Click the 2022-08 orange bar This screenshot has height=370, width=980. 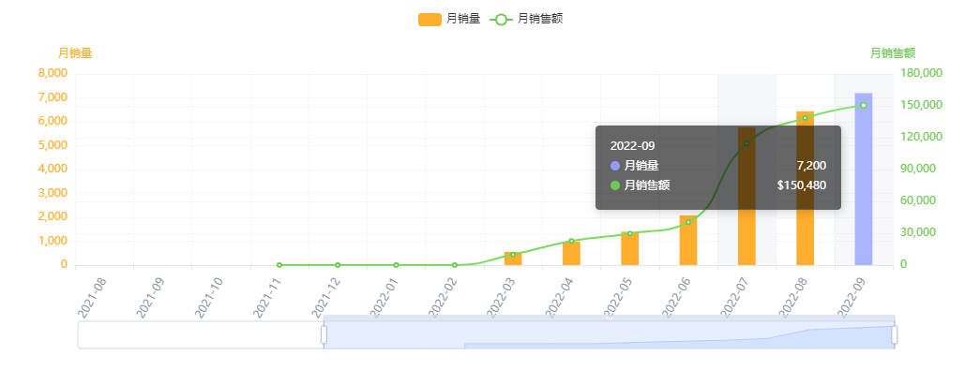click(805, 188)
